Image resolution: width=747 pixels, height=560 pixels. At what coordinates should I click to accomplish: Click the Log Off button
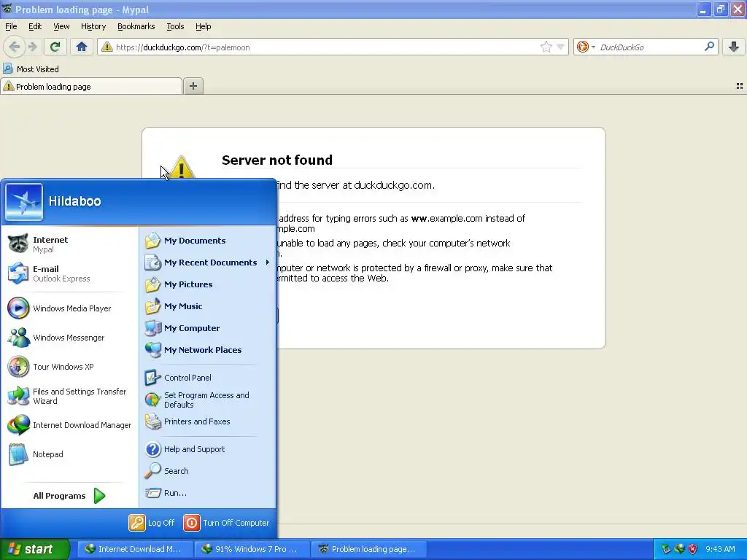[152, 523]
